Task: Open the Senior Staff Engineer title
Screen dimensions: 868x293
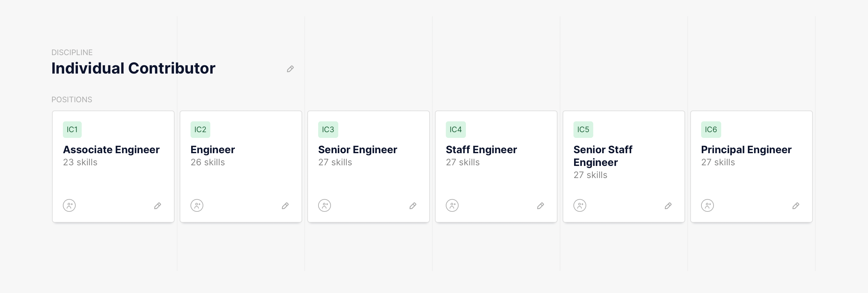Action: pos(602,156)
